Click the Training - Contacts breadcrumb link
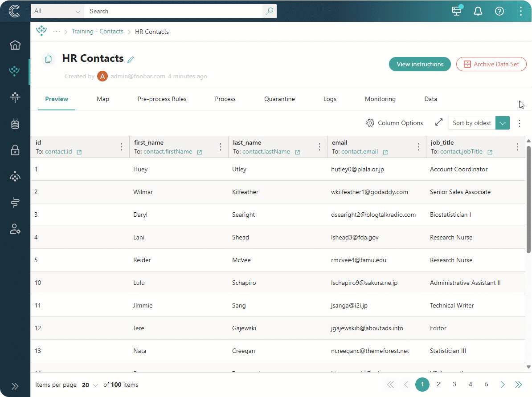Screen dimensions: 532x397 tap(98, 32)
